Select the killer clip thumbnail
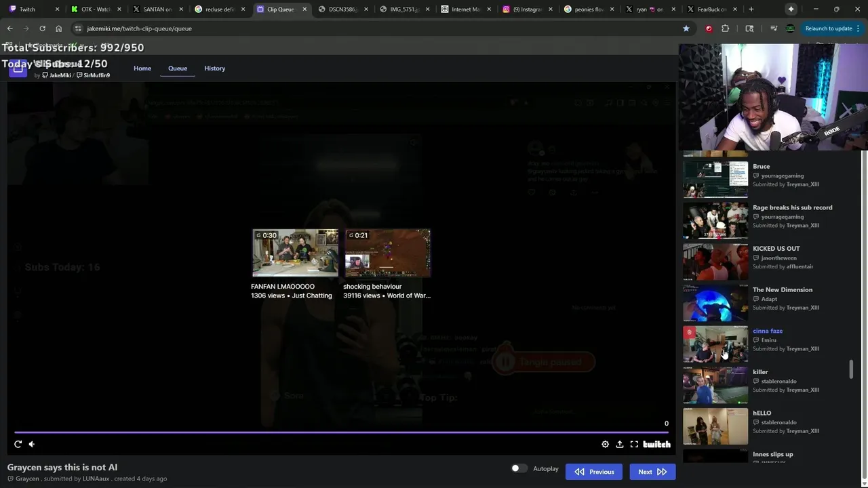The width and height of the screenshot is (868, 488). (x=715, y=385)
